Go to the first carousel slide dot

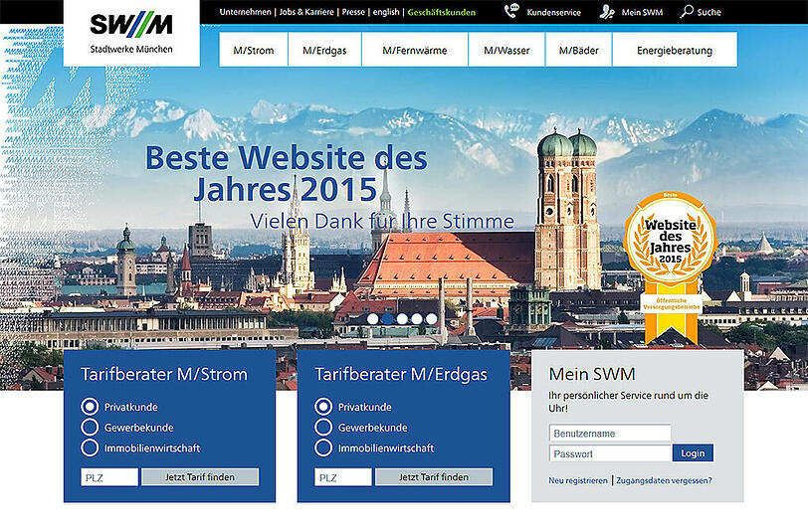tap(372, 319)
